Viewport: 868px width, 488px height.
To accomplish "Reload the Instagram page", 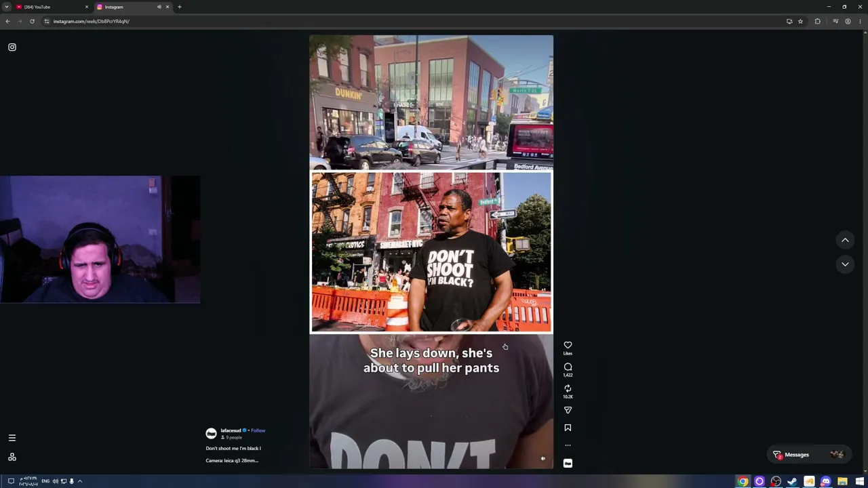I will coord(32,21).
